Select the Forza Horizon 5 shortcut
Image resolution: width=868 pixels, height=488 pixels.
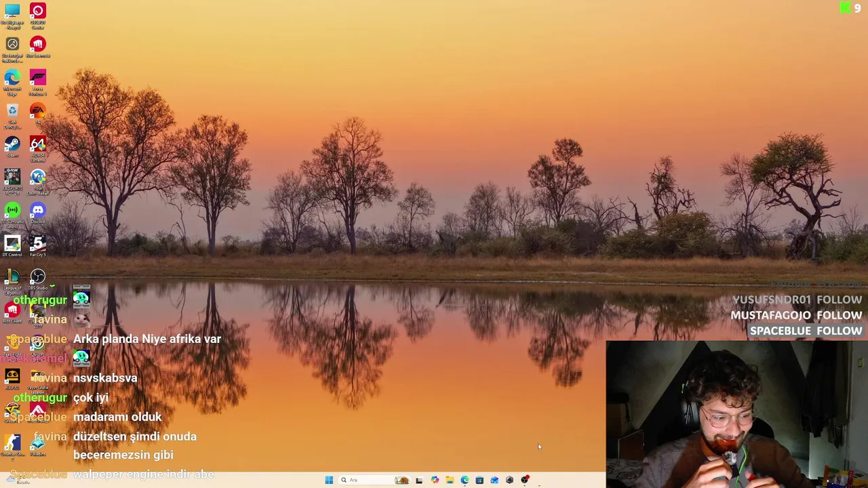click(x=37, y=82)
